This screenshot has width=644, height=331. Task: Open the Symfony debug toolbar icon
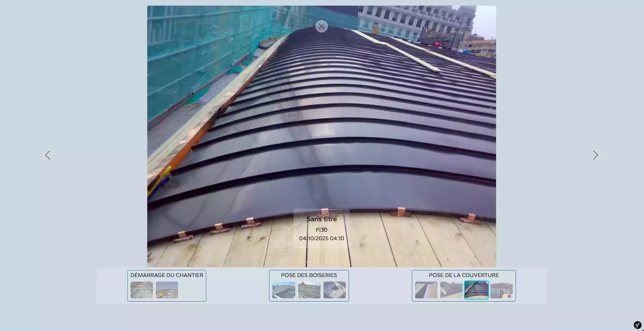click(637, 325)
